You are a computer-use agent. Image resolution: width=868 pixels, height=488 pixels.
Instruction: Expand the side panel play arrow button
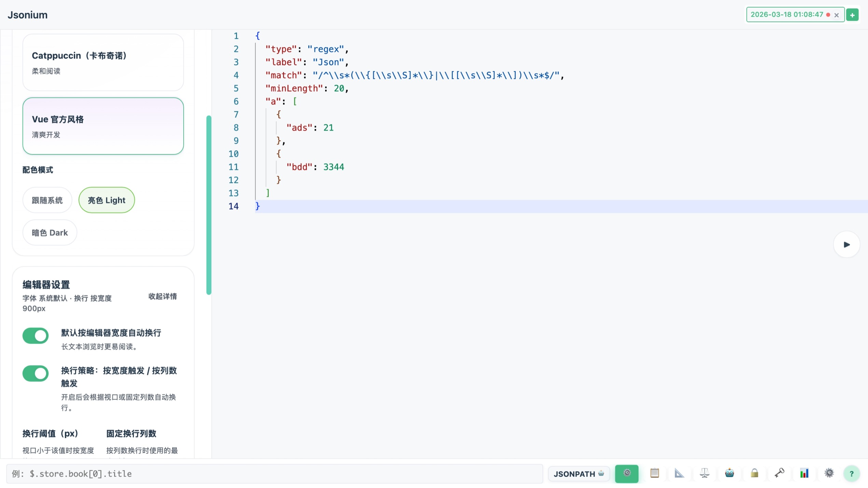(x=846, y=245)
